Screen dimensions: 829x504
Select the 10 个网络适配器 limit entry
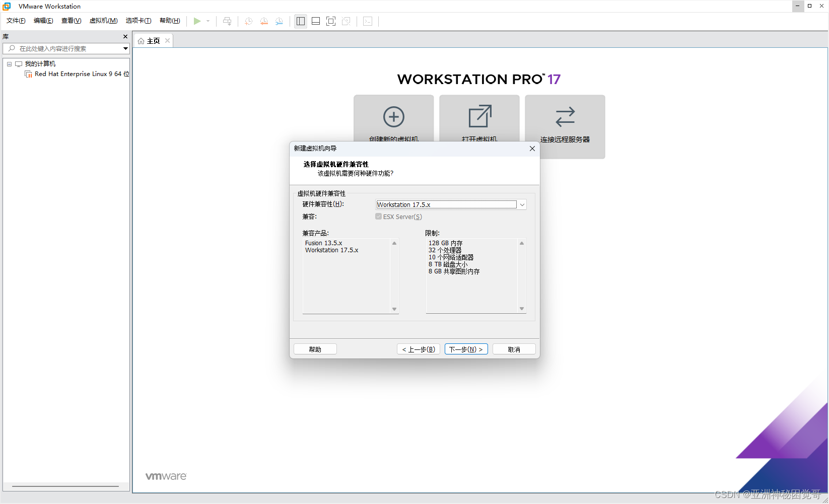(x=451, y=257)
